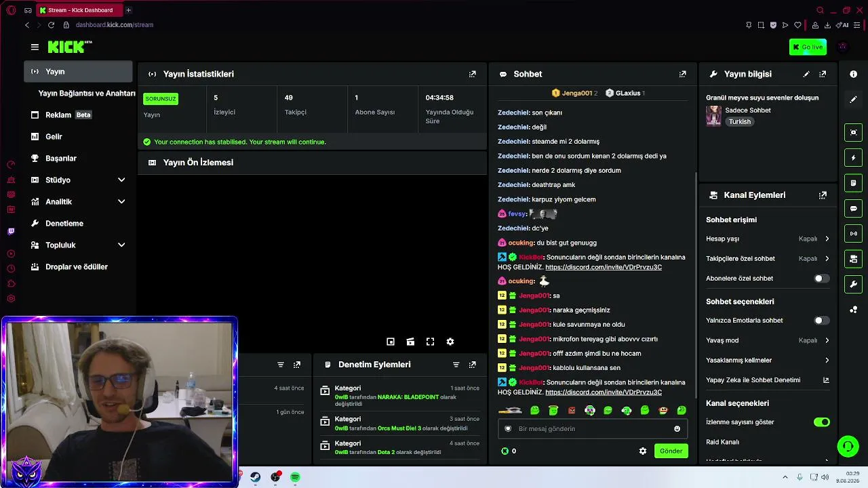Screen dimensions: 868x488
Task: Toggle Abonelere özel sohbet switch
Action: tap(821, 279)
